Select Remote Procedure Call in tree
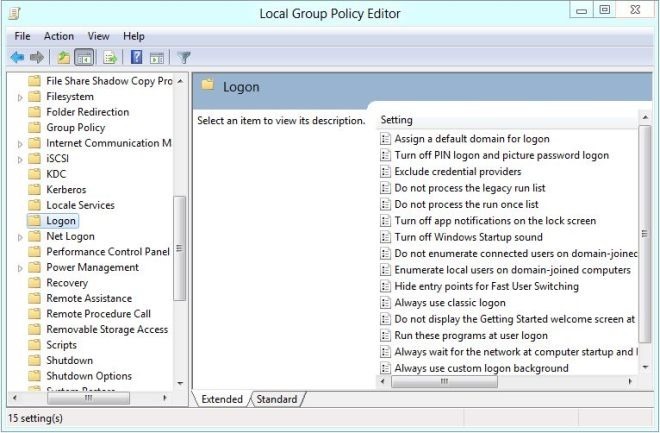This screenshot has width=660, height=433. [98, 314]
